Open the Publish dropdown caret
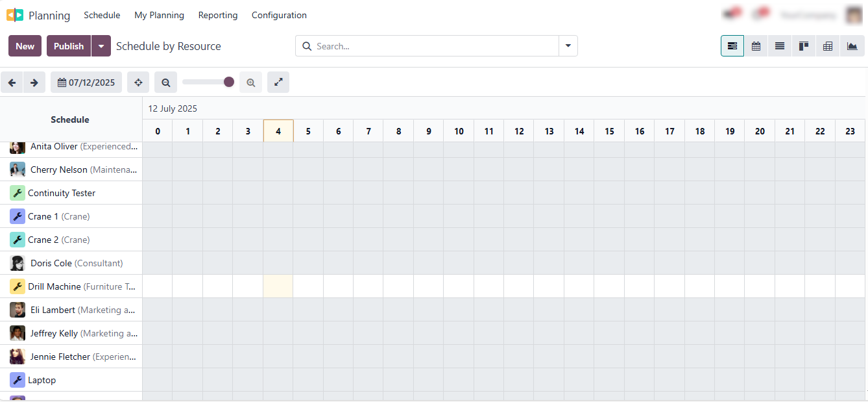 coord(101,45)
